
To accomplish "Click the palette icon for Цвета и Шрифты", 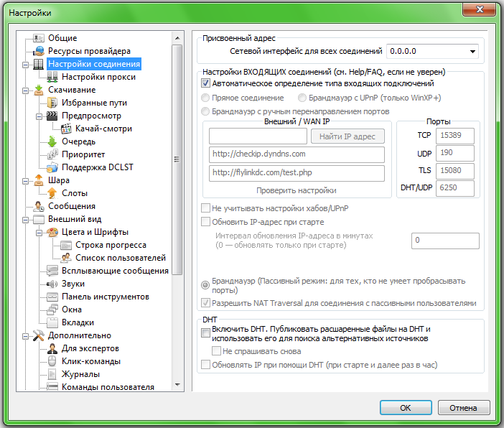I will (52, 232).
